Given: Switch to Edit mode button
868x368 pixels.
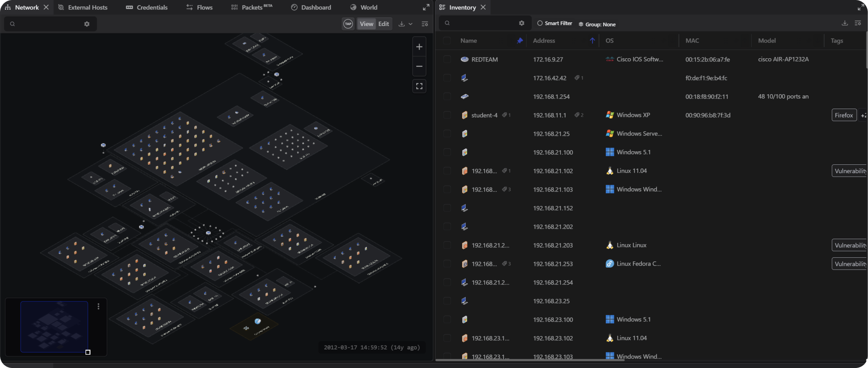Looking at the screenshot, I should pyautogui.click(x=384, y=24).
